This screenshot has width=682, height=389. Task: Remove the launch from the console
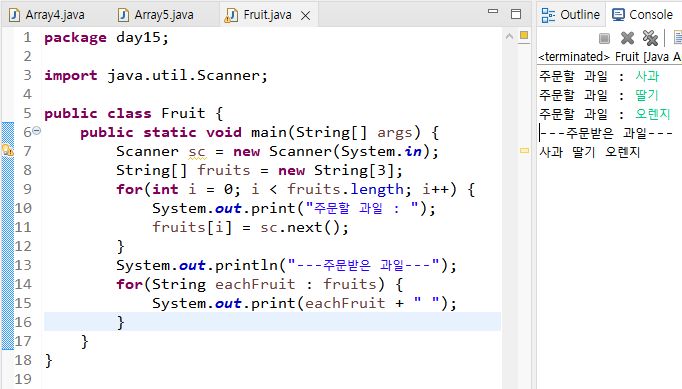tap(627, 38)
